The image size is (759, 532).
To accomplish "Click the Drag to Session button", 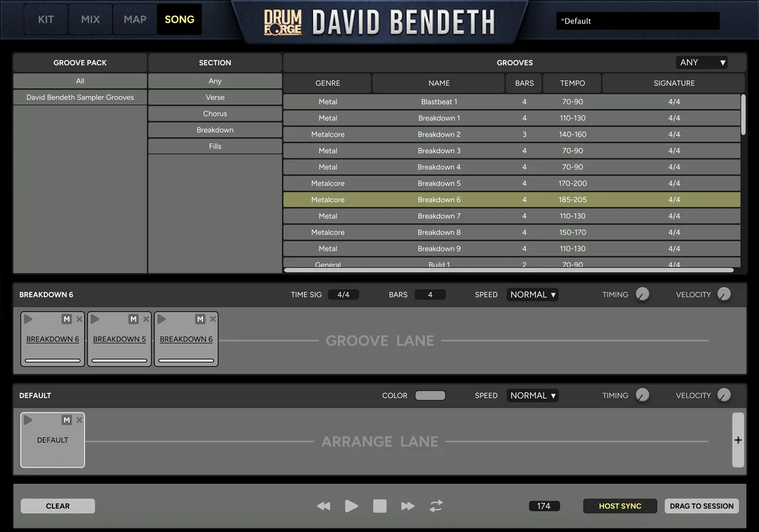I will 701,506.
